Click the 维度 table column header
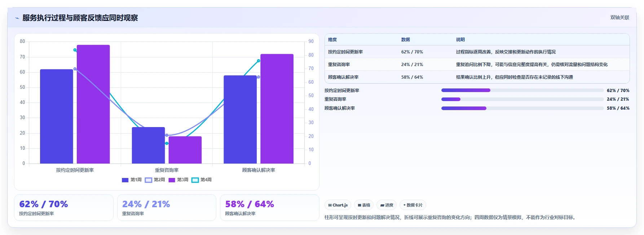The height and width of the screenshot is (235, 644). 332,40
